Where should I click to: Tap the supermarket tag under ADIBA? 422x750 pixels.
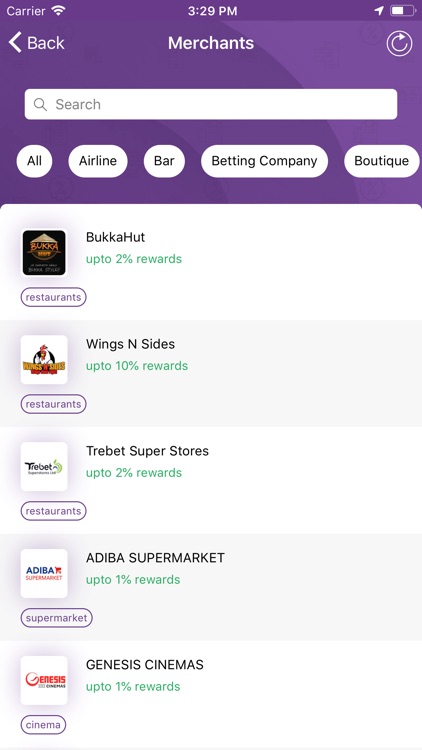(x=56, y=618)
